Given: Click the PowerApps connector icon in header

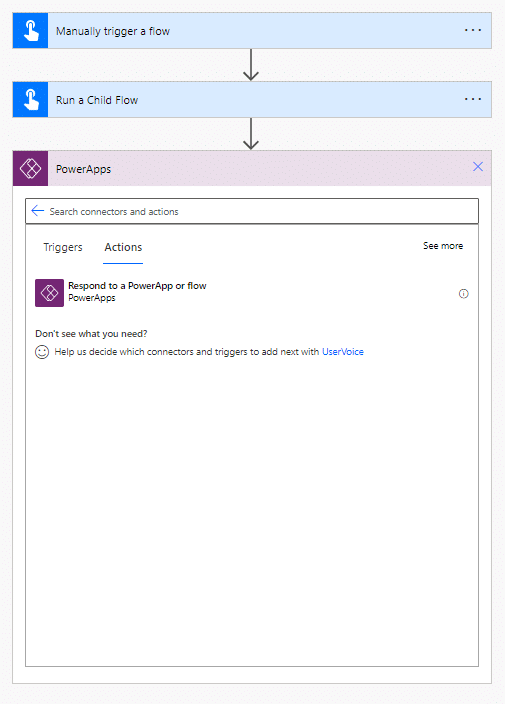Looking at the screenshot, I should point(31,168).
